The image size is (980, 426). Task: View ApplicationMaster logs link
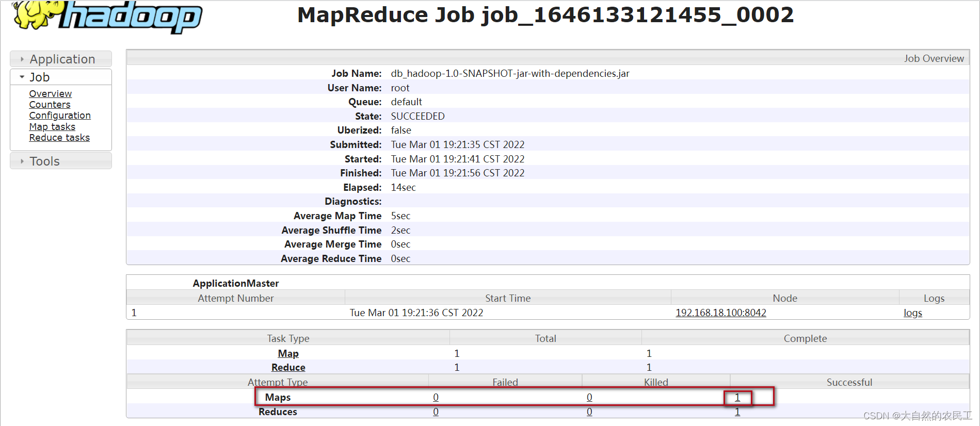(x=912, y=313)
